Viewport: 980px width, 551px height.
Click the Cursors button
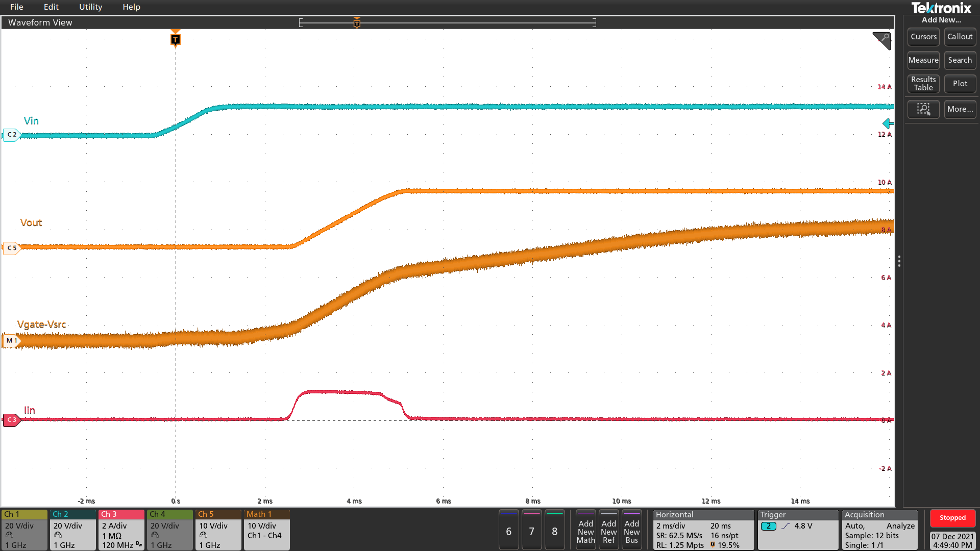923,37
